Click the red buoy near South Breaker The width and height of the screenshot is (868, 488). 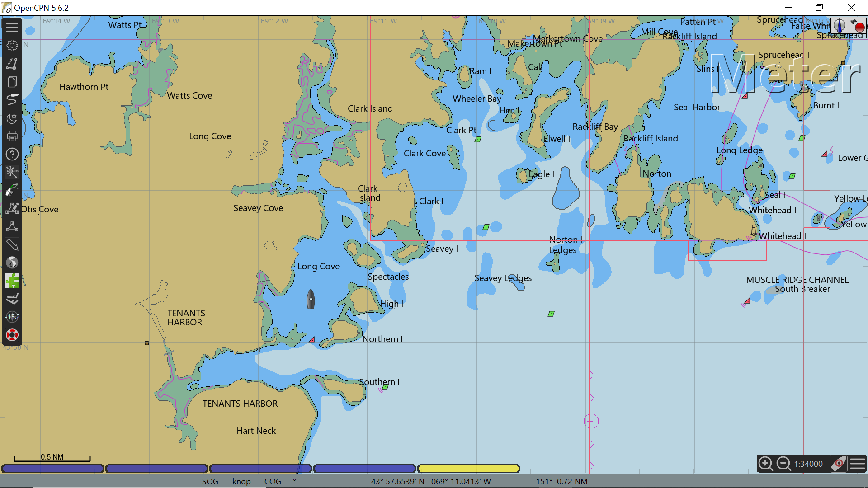747,301
